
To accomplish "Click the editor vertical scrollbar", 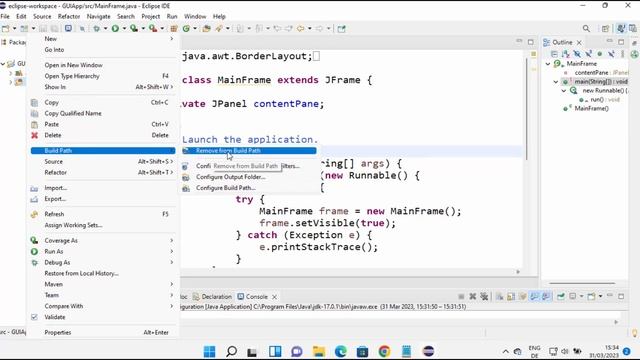I will [527, 108].
